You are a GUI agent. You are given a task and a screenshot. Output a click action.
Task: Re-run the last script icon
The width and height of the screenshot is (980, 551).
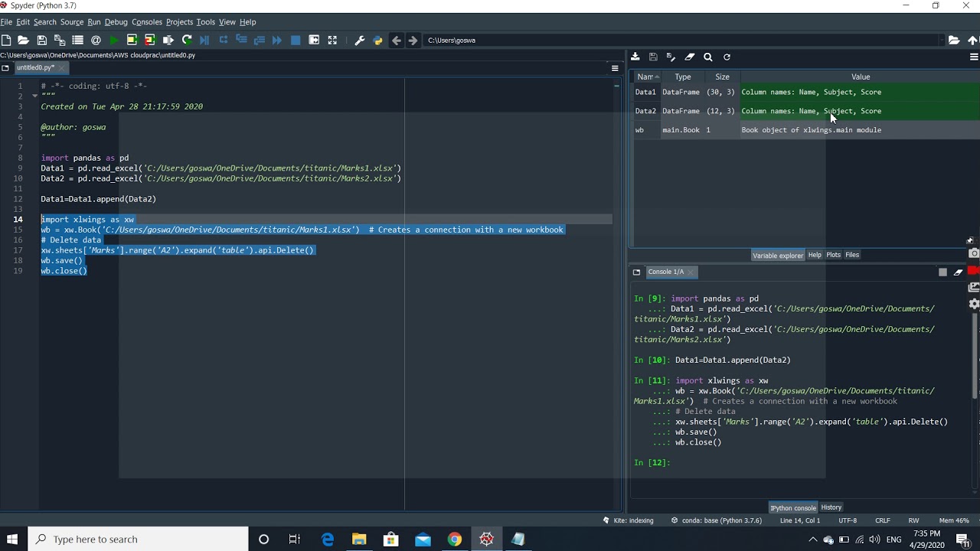point(187,40)
